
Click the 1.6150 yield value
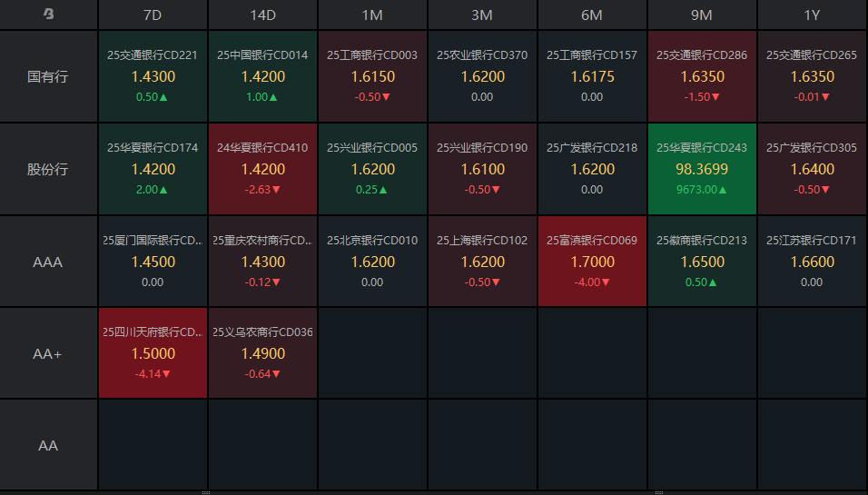click(373, 76)
